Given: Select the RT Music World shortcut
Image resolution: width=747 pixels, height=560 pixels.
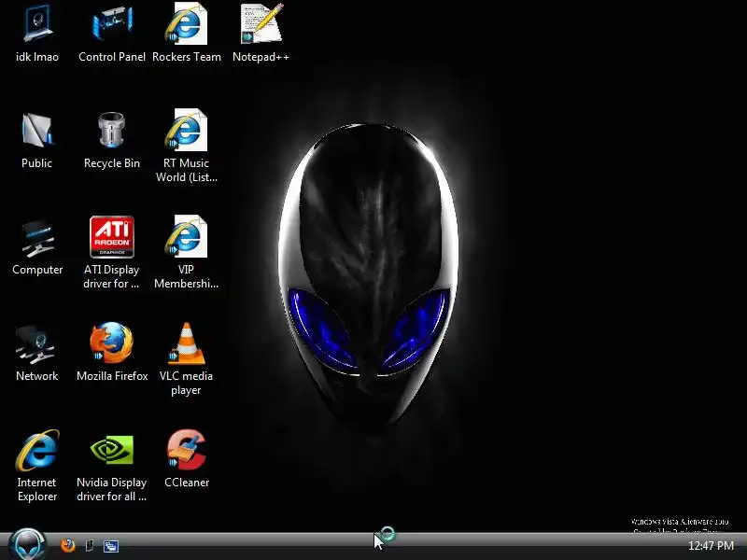Looking at the screenshot, I should coord(186,147).
